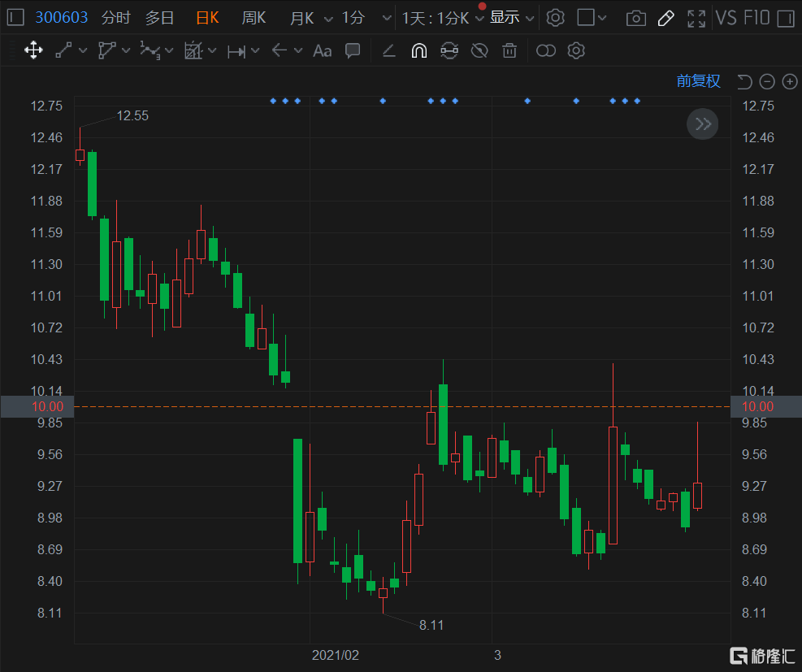Toggle the drawing sync lock icon
802x672 pixels.
[x=449, y=50]
